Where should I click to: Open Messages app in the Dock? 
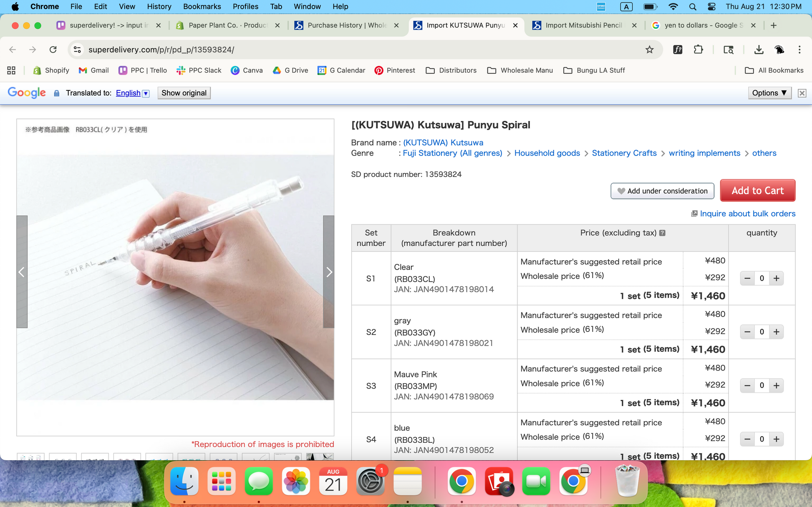259,482
